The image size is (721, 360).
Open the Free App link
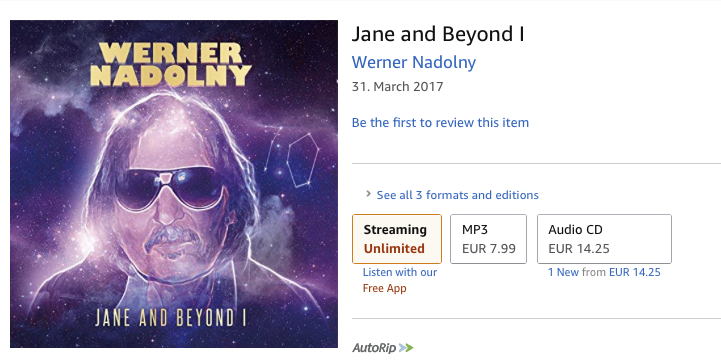pos(384,289)
